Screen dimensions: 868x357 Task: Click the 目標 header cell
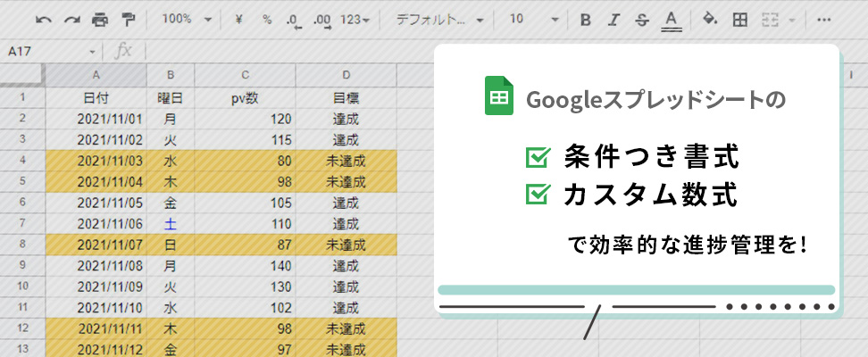(x=346, y=98)
